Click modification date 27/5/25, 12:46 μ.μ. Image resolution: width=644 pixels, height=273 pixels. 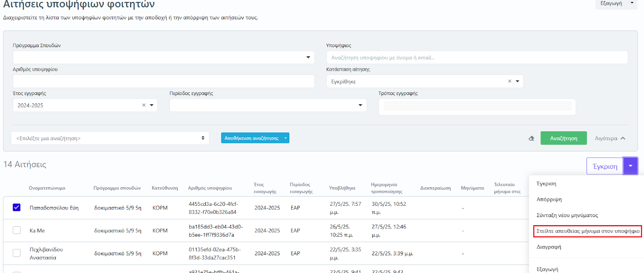(x=389, y=231)
